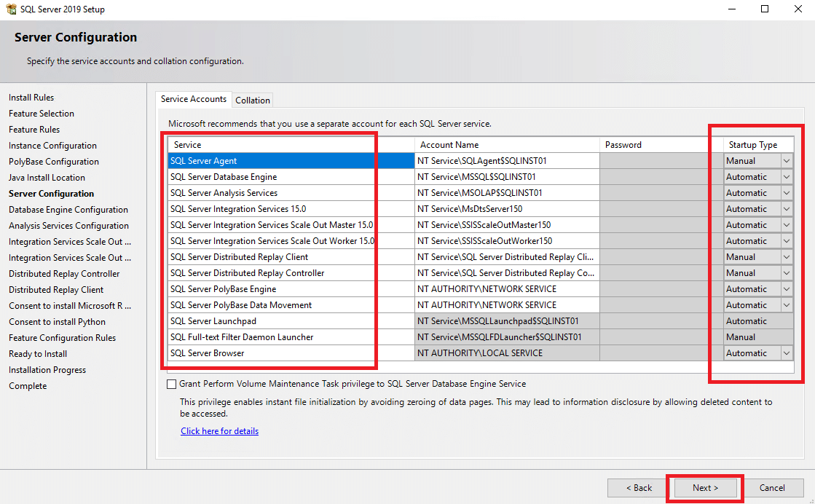Click the Service column header
Viewport: 815px width, 504px height.
[291, 145]
